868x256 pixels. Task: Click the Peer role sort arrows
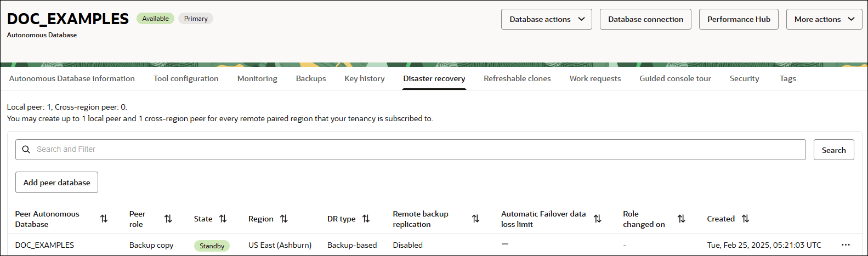(x=168, y=219)
